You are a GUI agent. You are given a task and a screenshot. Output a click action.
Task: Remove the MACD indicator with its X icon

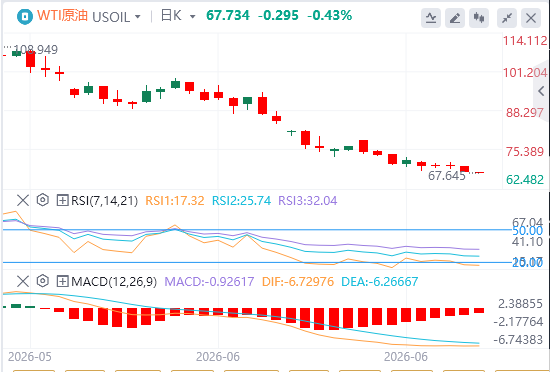coord(23,281)
